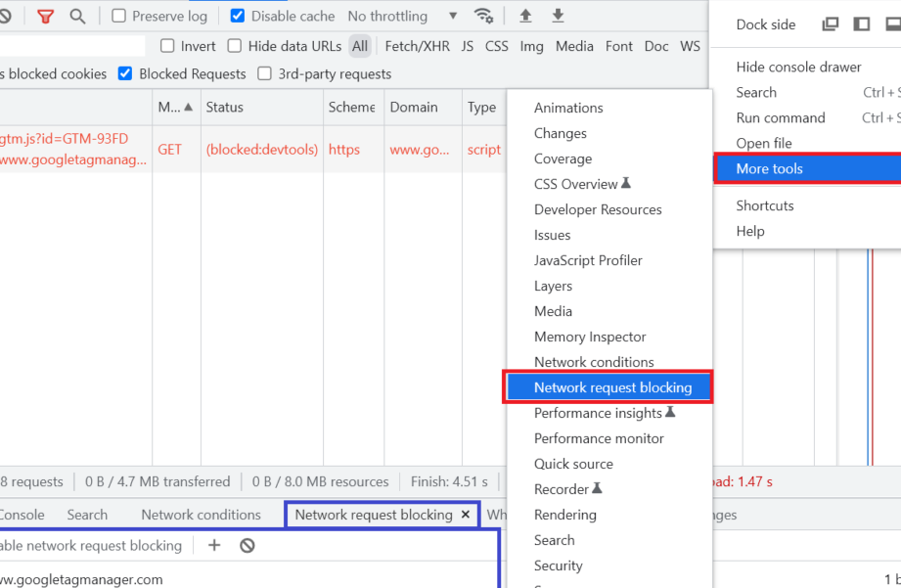Click Hide console drawer

808,68
